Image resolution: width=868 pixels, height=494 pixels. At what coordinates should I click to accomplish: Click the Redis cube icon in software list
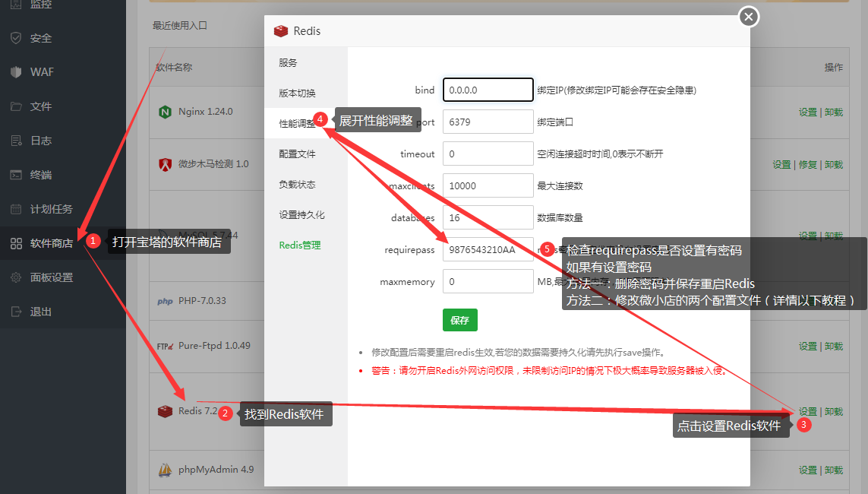tap(165, 411)
